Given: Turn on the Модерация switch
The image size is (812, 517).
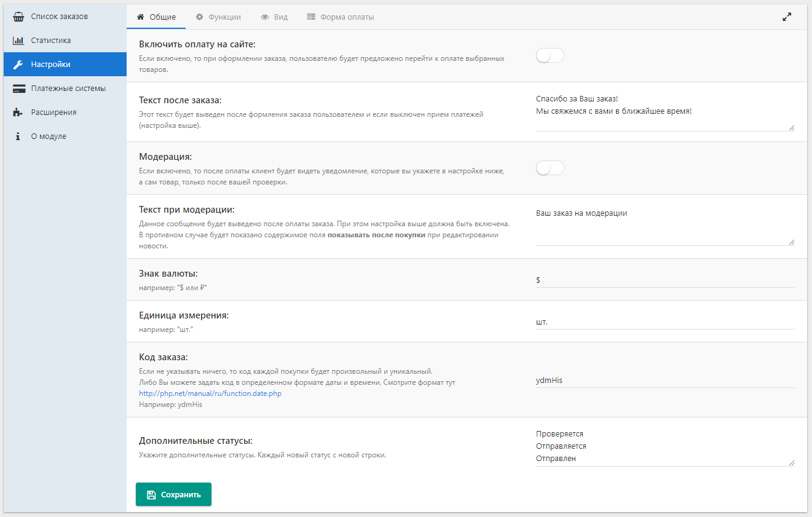Looking at the screenshot, I should coord(550,168).
